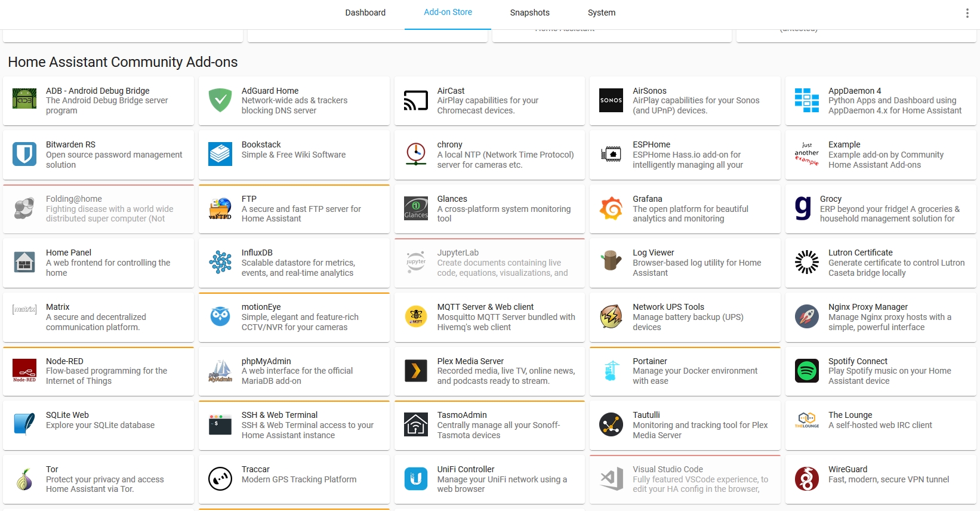The image size is (980, 511).
Task: Click the Tor onion icon
Action: [x=24, y=479]
